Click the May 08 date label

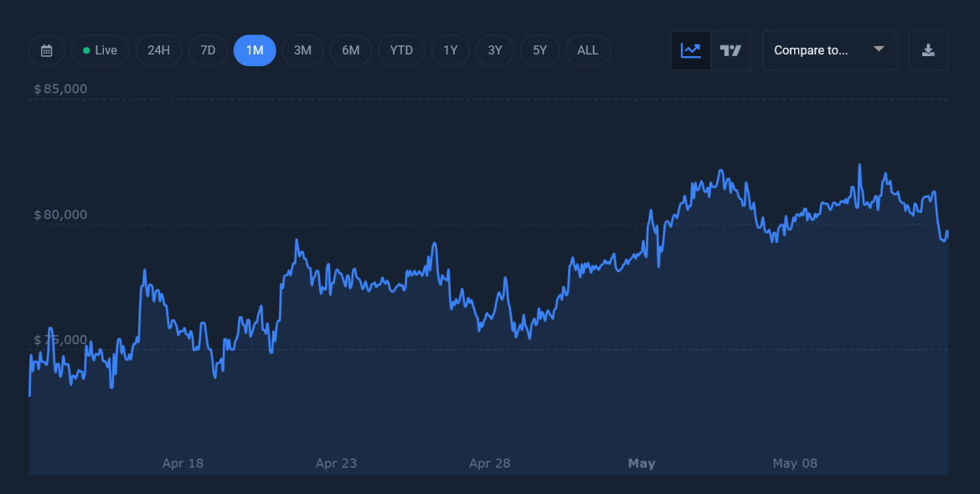coord(795,463)
